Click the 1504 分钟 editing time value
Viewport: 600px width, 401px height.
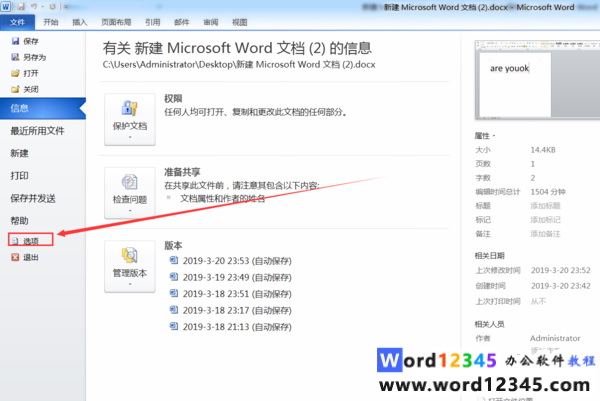pyautogui.click(x=548, y=192)
